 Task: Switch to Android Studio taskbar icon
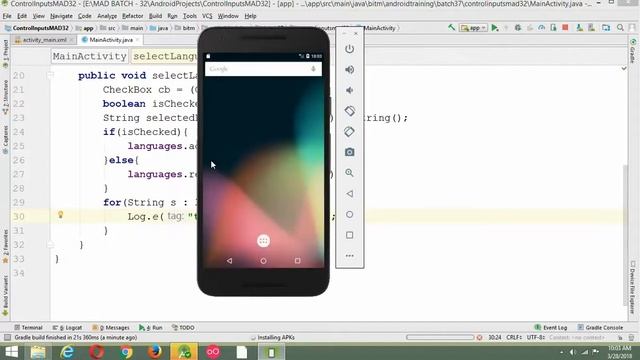[184, 352]
